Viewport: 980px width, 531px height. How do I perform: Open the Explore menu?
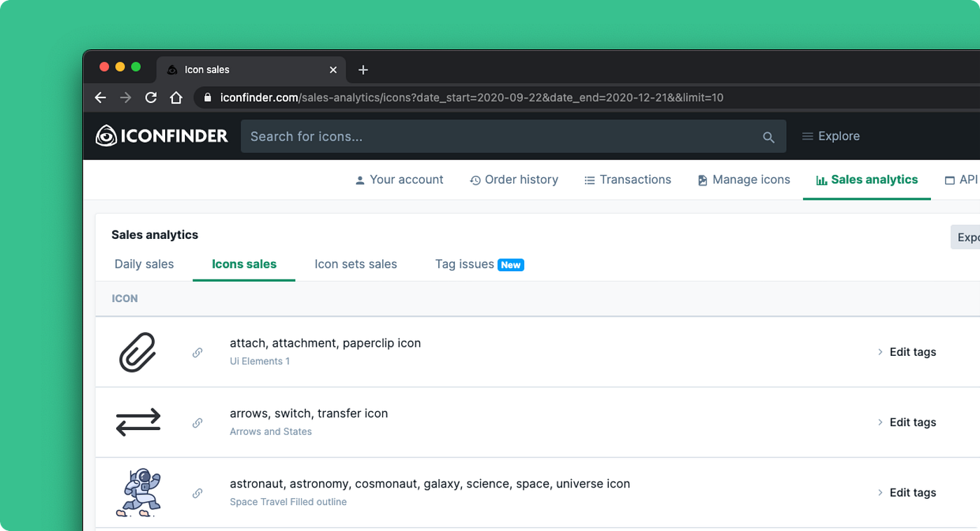tap(830, 136)
